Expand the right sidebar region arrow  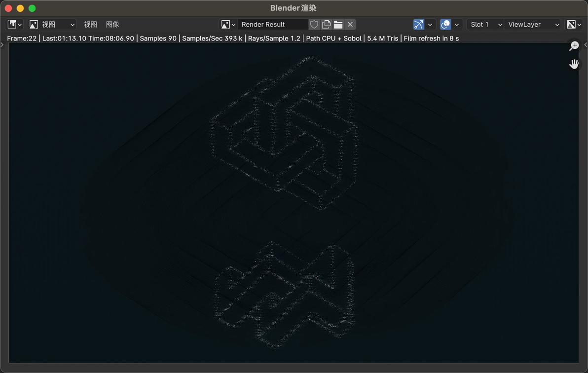[x=586, y=45]
